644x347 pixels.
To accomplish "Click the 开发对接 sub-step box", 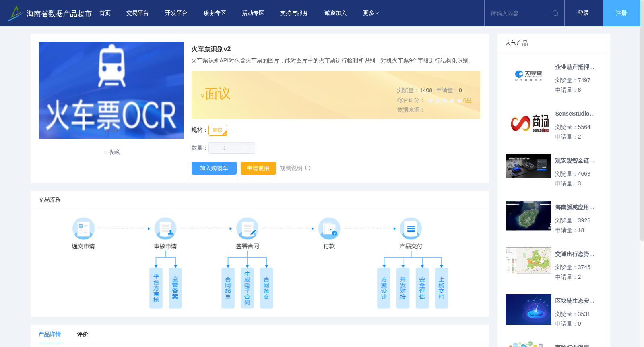I will point(403,288).
